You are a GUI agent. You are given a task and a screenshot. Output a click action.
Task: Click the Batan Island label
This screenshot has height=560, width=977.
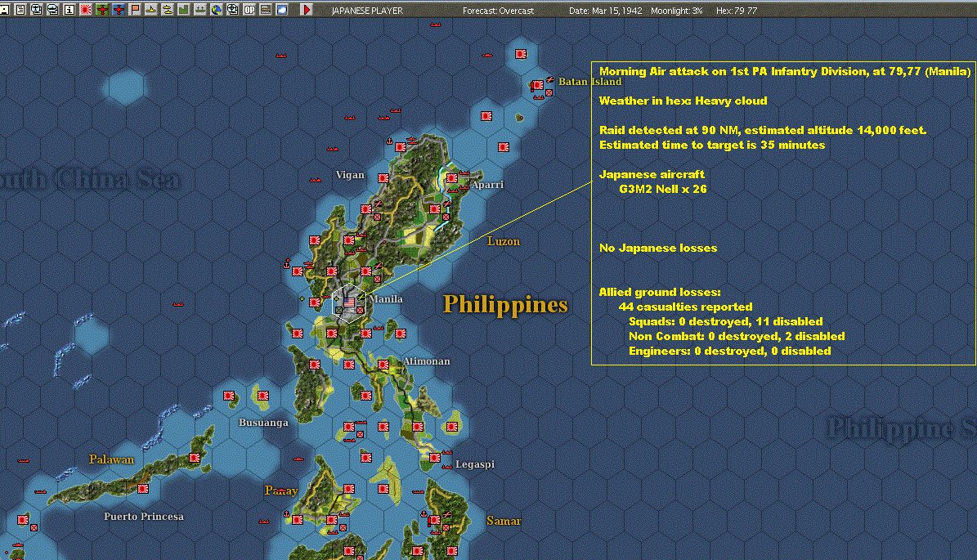point(589,82)
